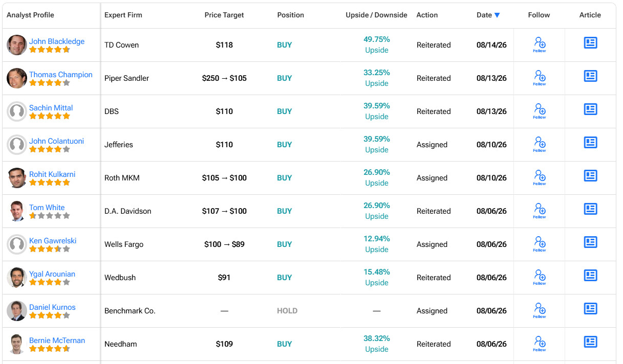Follow Rohit Kulkarni from Roth MKM
This screenshot has width=623, height=364.
coord(540,177)
